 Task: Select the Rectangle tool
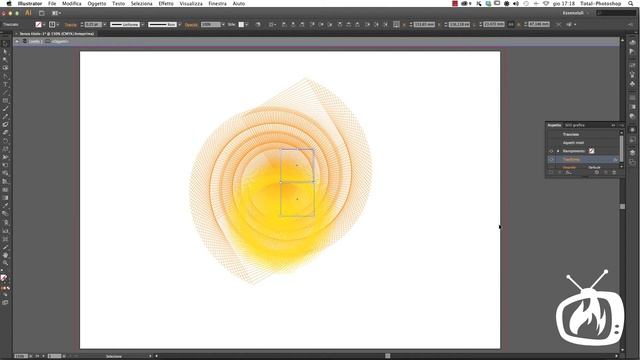(x=5, y=100)
